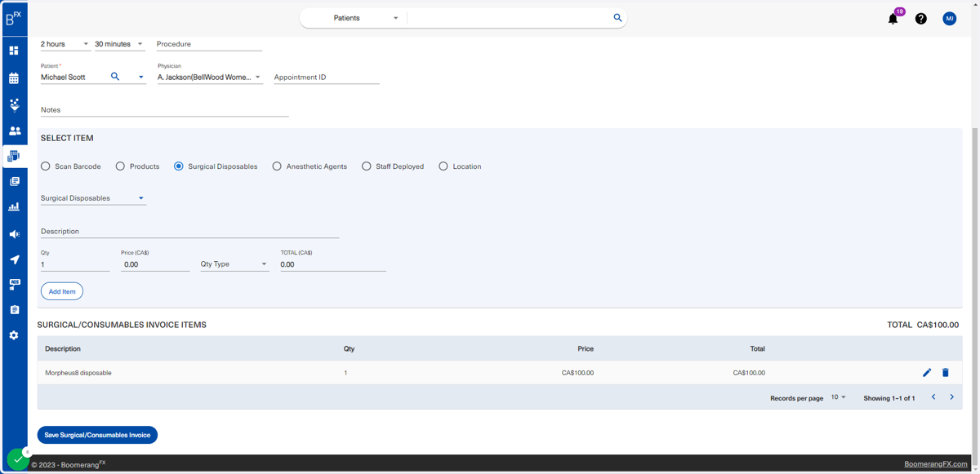Open the clipboard forms icon in sidebar

[x=14, y=310]
